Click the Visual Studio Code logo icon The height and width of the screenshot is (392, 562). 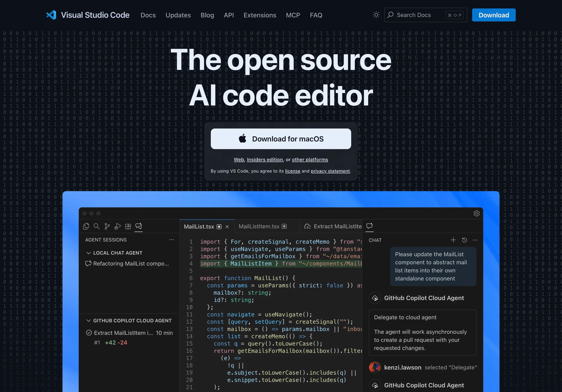[x=51, y=15]
